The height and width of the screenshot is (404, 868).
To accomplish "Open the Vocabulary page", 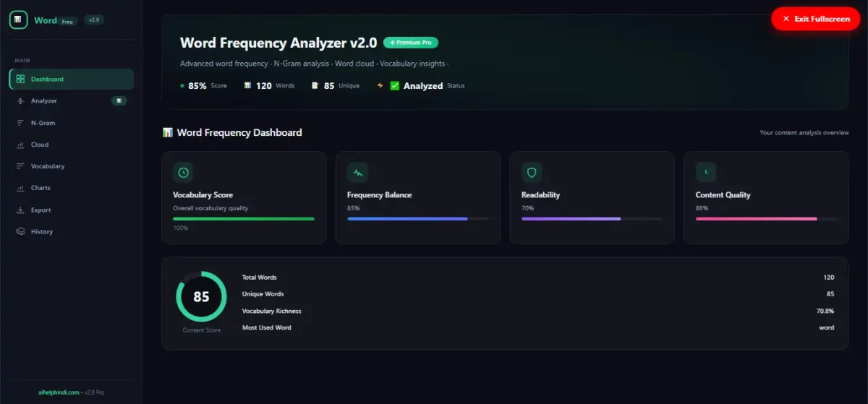I will pyautogui.click(x=72, y=166).
